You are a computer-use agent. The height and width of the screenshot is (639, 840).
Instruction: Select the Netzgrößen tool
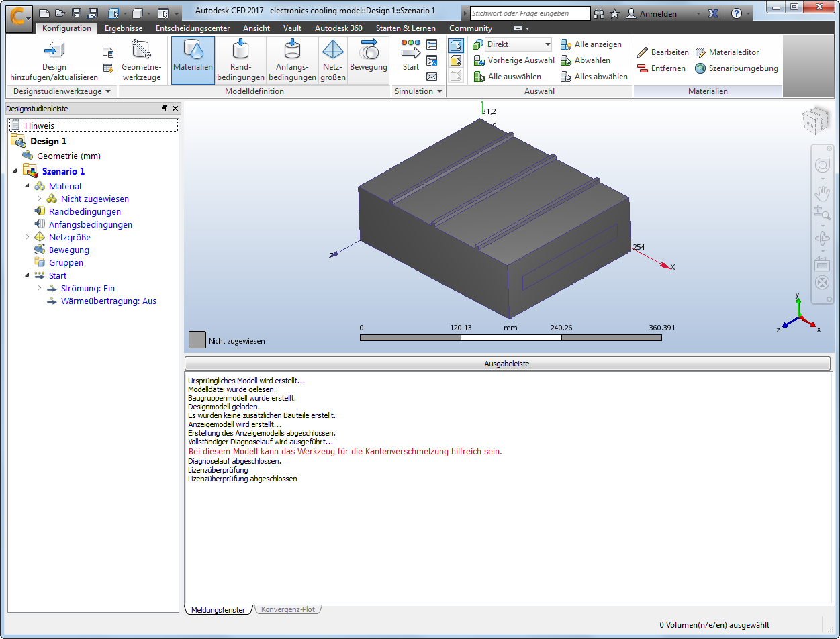point(333,60)
